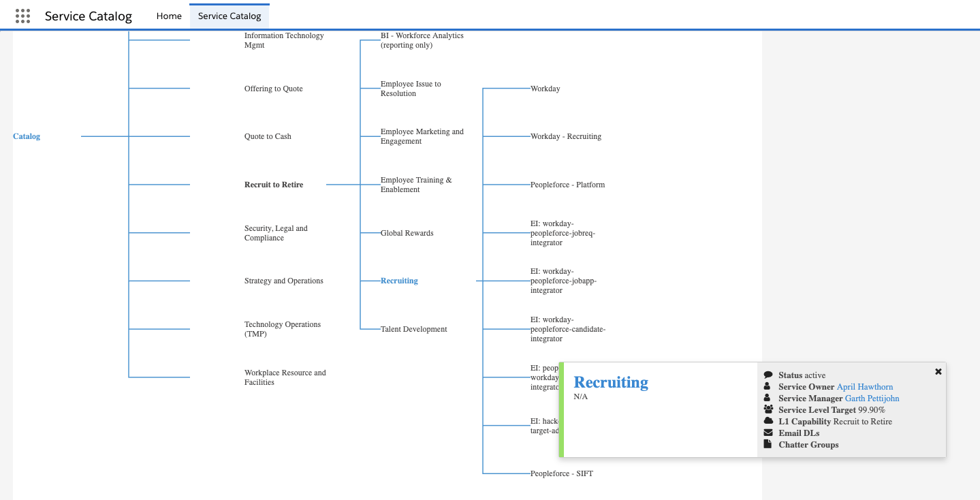Click the Chatter Groups label

tap(809, 445)
